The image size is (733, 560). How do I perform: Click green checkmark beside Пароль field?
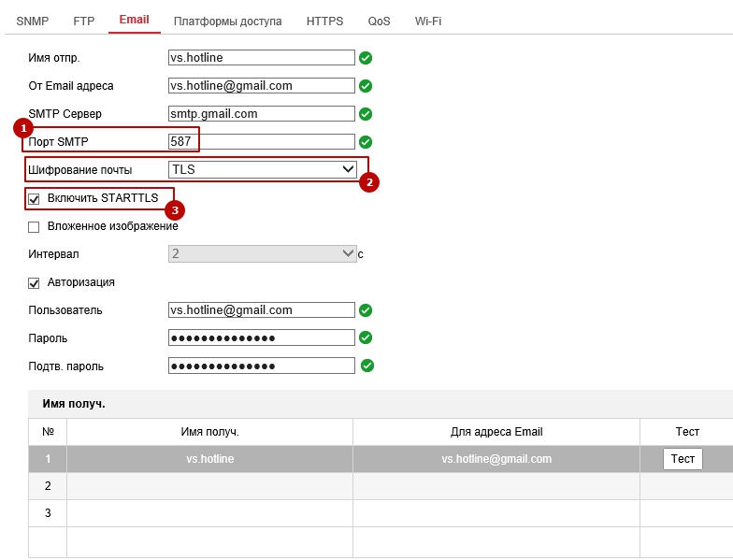(x=366, y=337)
